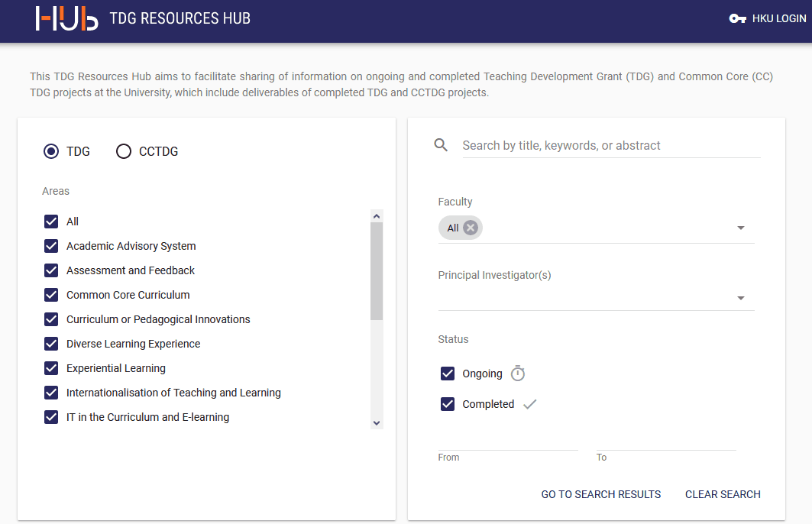Remove the All faculty chip using its X
The height and width of the screenshot is (524, 812).
[x=471, y=228]
